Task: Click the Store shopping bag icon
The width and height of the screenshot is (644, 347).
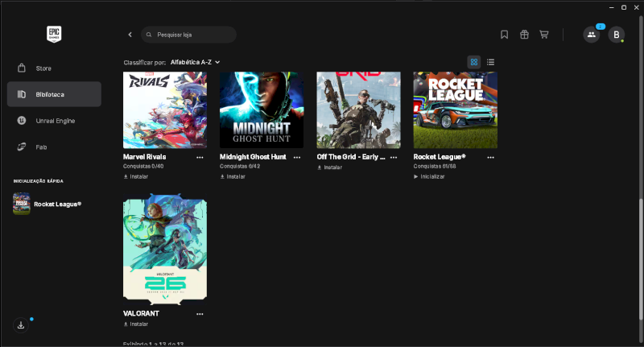Action: pos(22,68)
